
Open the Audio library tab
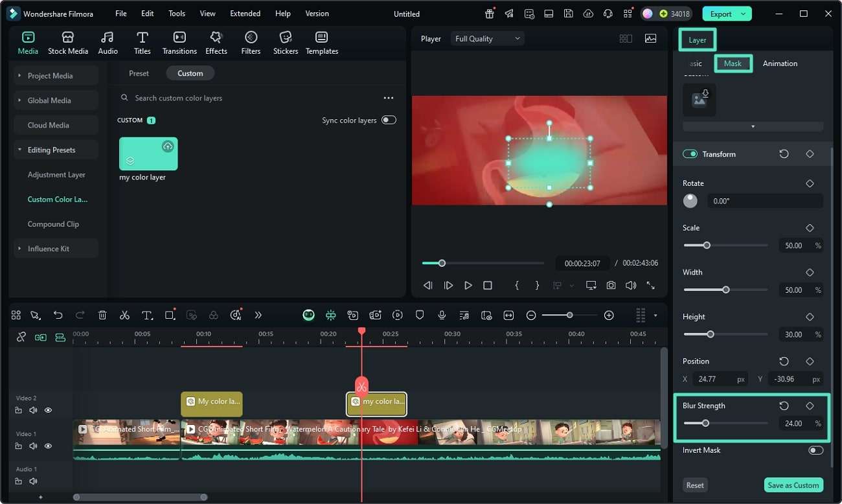pos(108,43)
